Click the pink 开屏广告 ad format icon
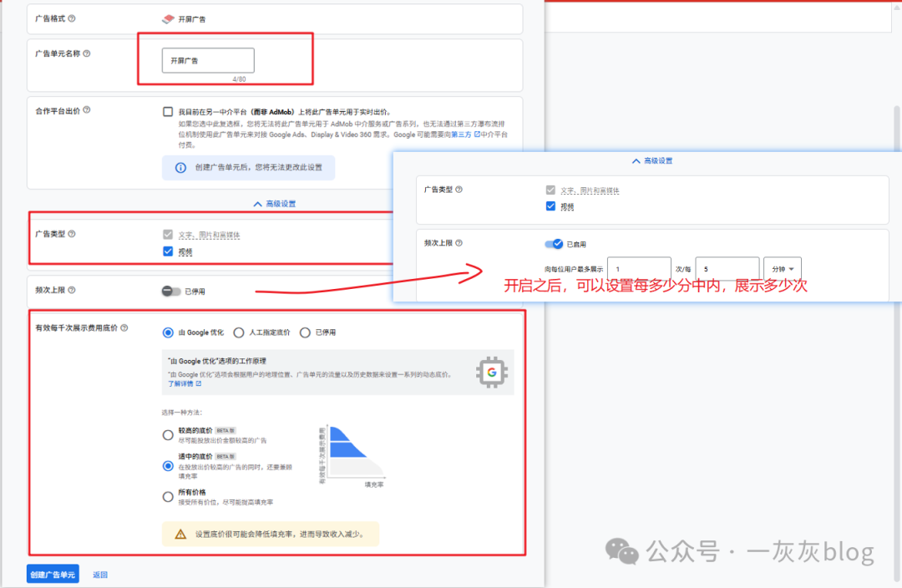 [x=169, y=19]
